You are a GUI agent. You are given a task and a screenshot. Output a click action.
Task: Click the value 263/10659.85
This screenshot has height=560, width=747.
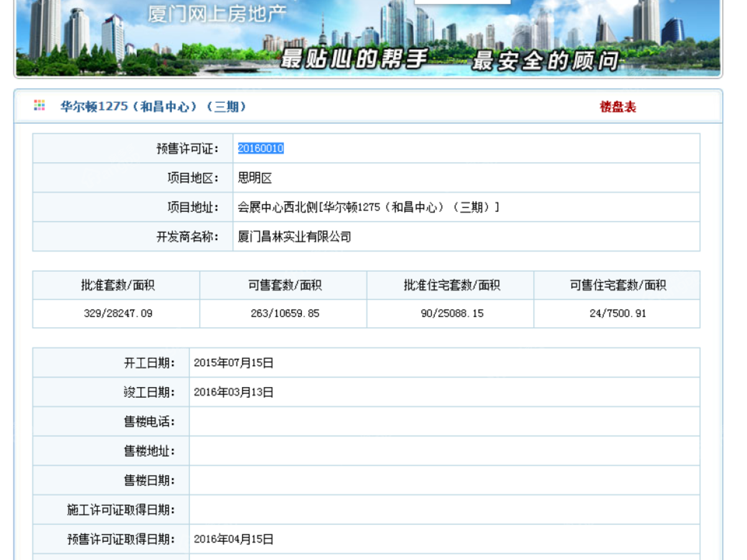pos(284,314)
